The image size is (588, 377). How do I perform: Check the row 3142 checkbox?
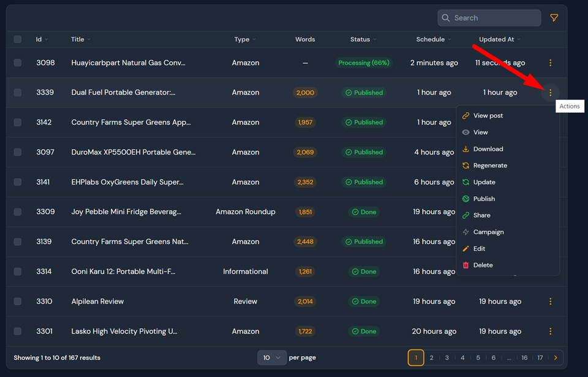click(x=18, y=123)
